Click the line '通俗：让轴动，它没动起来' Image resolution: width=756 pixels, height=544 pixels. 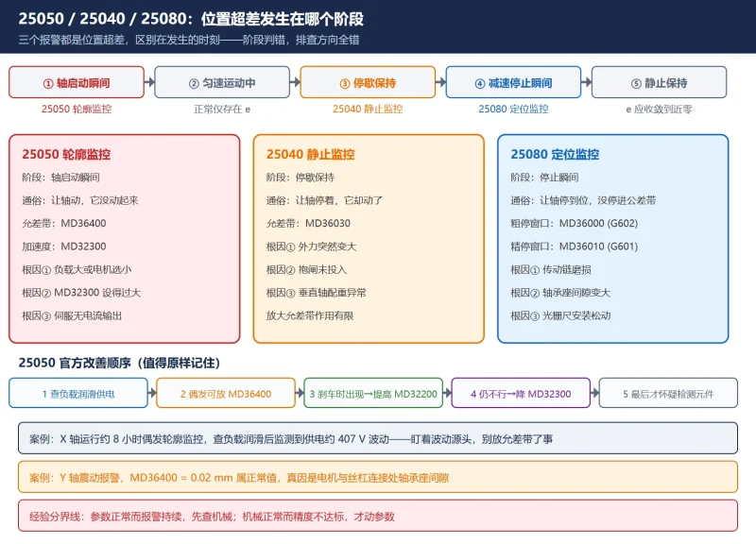[80, 200]
